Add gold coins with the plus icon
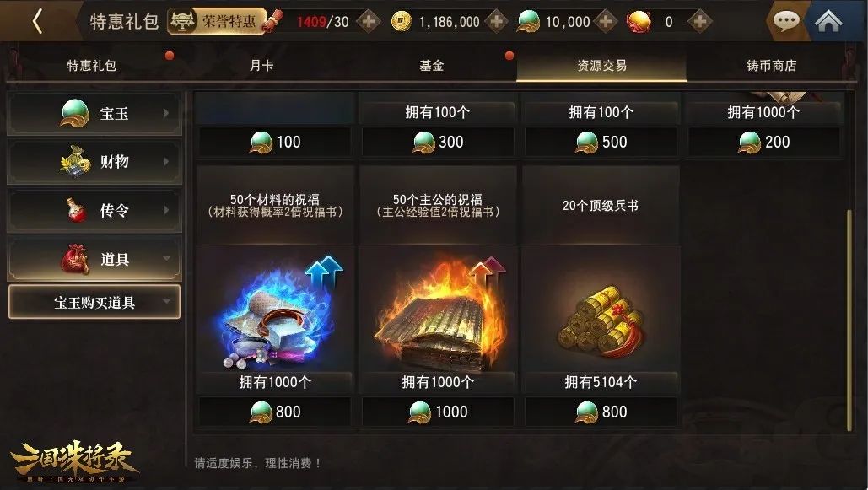The height and width of the screenshot is (490, 868). pyautogui.click(x=496, y=22)
